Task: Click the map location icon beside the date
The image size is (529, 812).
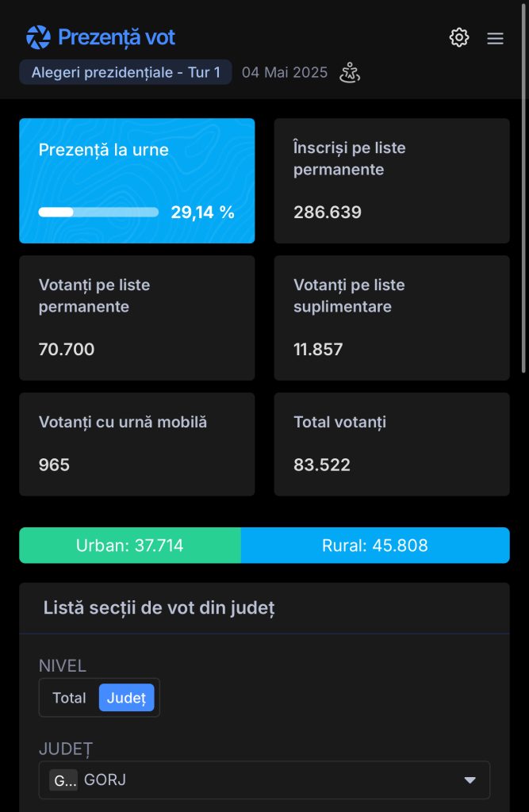Action: pyautogui.click(x=350, y=72)
